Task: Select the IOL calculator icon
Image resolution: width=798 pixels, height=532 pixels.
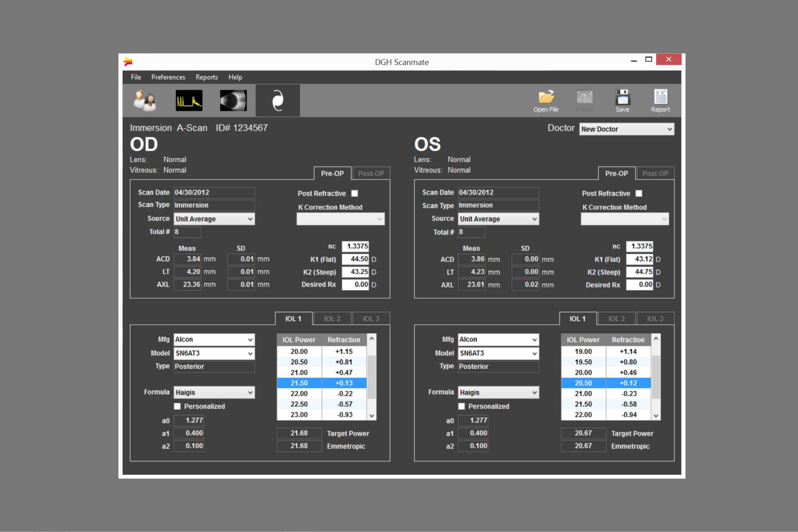Action: (277, 100)
